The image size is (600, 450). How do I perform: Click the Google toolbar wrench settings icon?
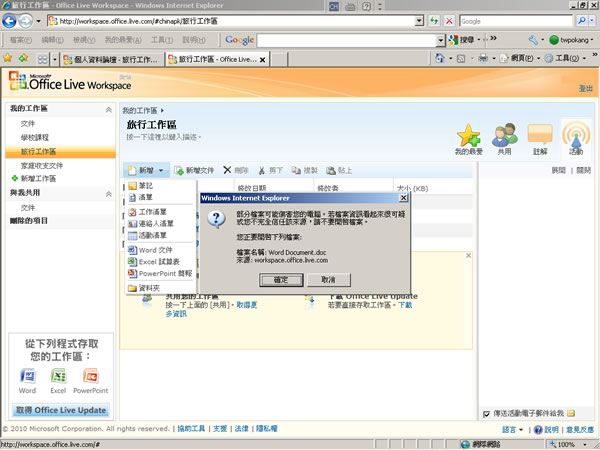(x=533, y=40)
